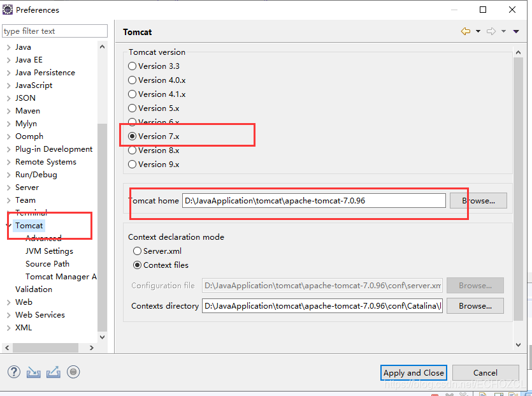Click the export preferences icon
Image resolution: width=532 pixels, height=396 pixels.
tap(54, 372)
